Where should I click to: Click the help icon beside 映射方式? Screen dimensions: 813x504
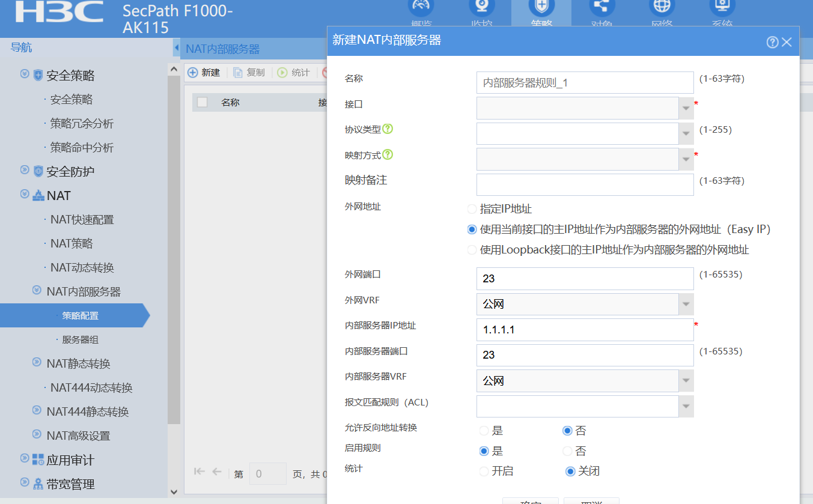coord(388,155)
